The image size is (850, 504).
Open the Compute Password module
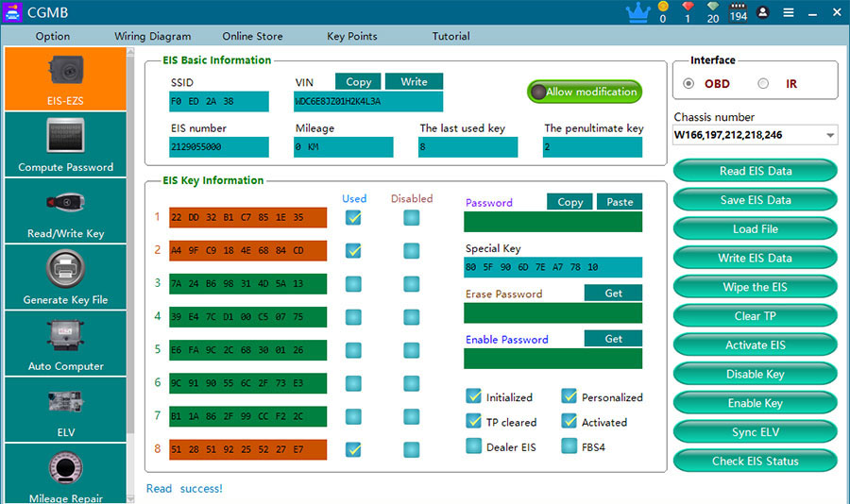(65, 144)
